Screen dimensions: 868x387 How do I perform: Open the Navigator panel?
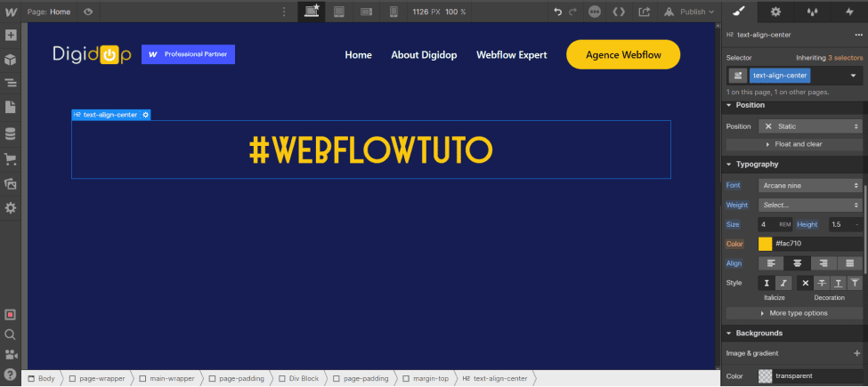11,84
